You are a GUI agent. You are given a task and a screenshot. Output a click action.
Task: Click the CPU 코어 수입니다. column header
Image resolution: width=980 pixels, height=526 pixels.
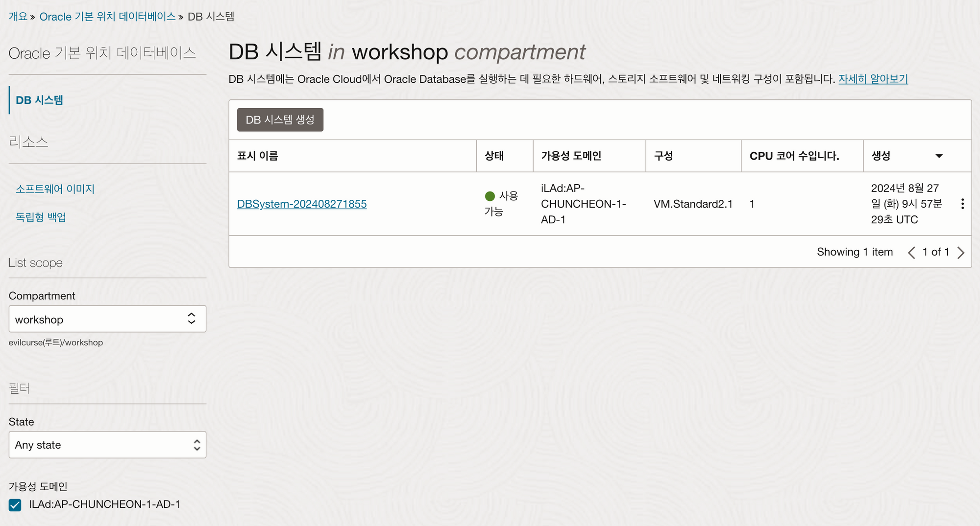click(x=794, y=156)
